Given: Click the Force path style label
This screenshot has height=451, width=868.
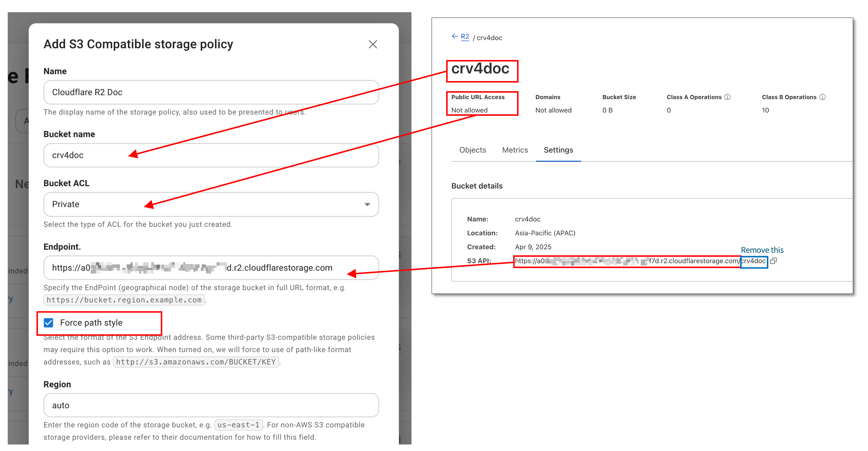Looking at the screenshot, I should click(91, 323).
